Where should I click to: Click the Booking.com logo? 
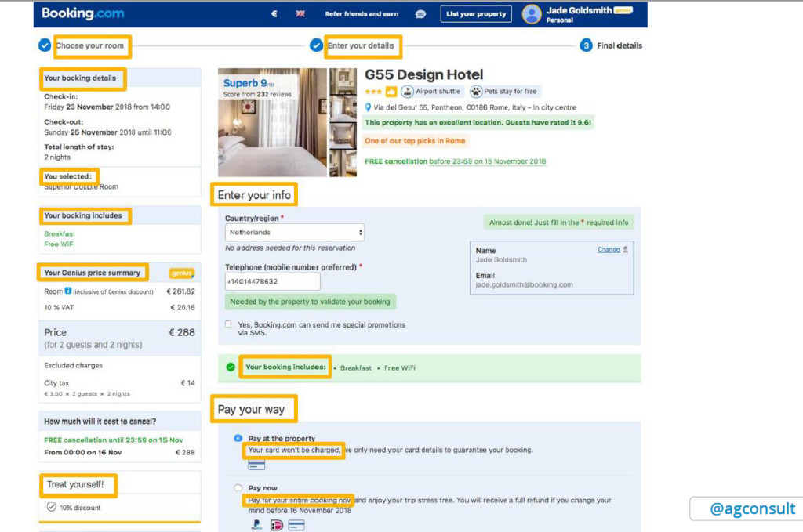coord(82,13)
